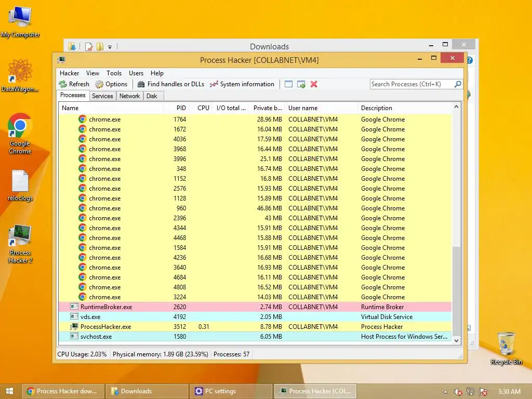The width and height of the screenshot is (532, 399).
Task: Open Find handles or DLLs
Action: pyautogui.click(x=170, y=84)
